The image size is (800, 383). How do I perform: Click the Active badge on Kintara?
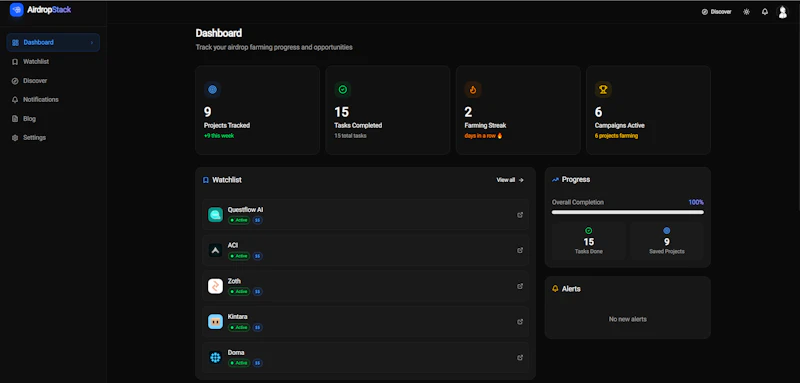239,327
